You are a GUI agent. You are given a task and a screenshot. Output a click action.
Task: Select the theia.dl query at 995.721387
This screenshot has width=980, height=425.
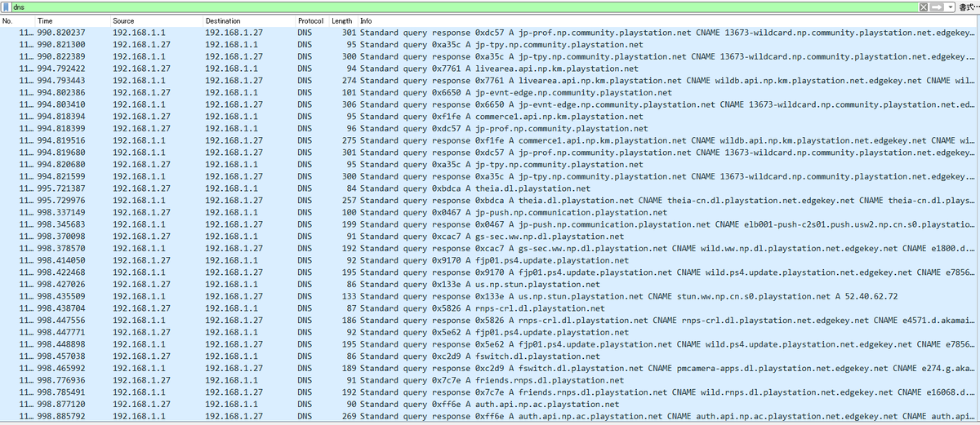[487, 188]
